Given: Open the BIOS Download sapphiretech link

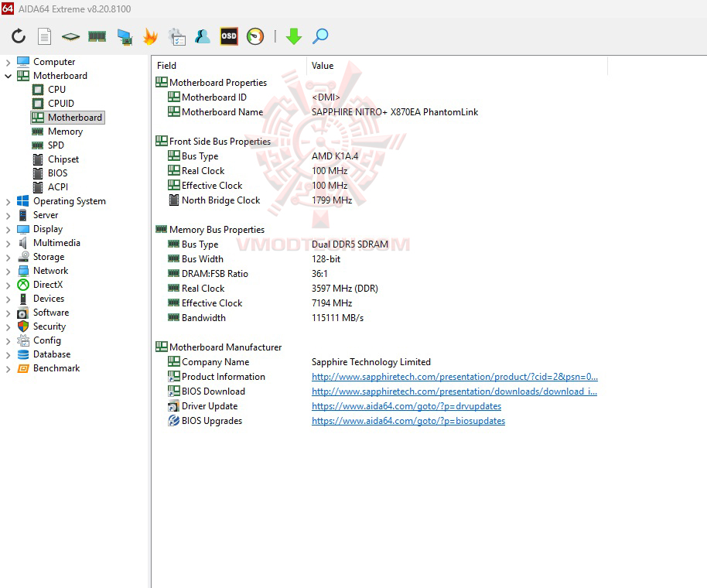Looking at the screenshot, I should point(454,391).
